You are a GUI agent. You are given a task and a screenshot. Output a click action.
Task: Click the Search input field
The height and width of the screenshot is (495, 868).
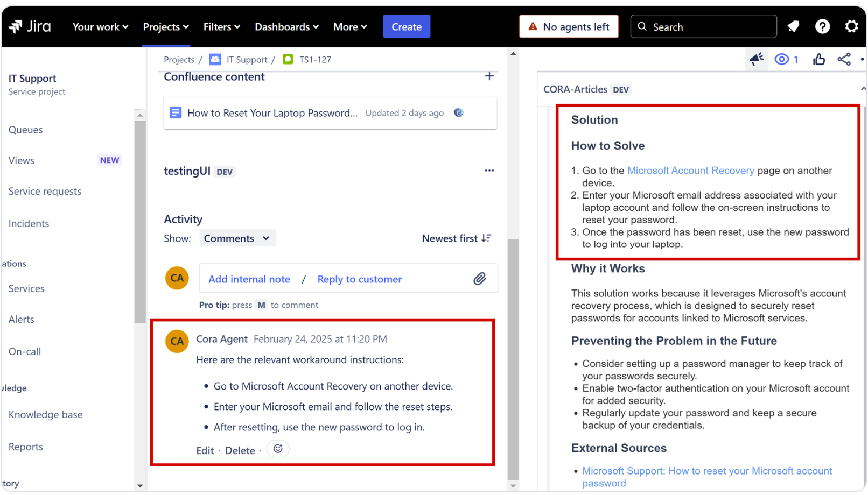tap(703, 26)
